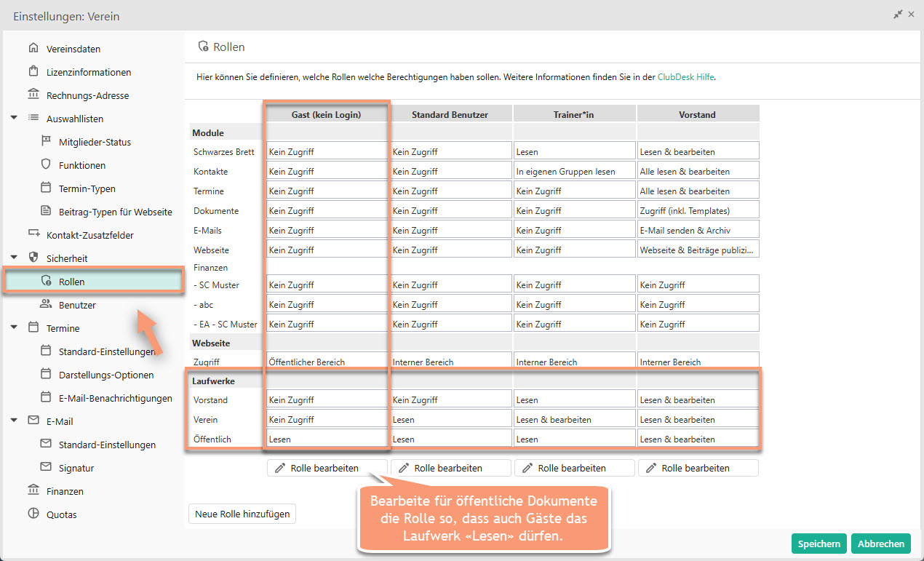Click the Trainer*in column header

pos(574,114)
